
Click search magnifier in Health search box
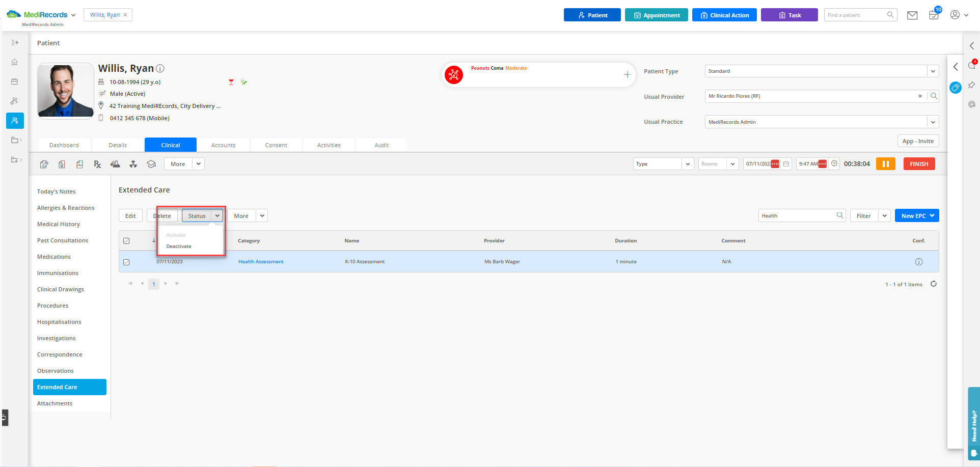[x=840, y=215]
